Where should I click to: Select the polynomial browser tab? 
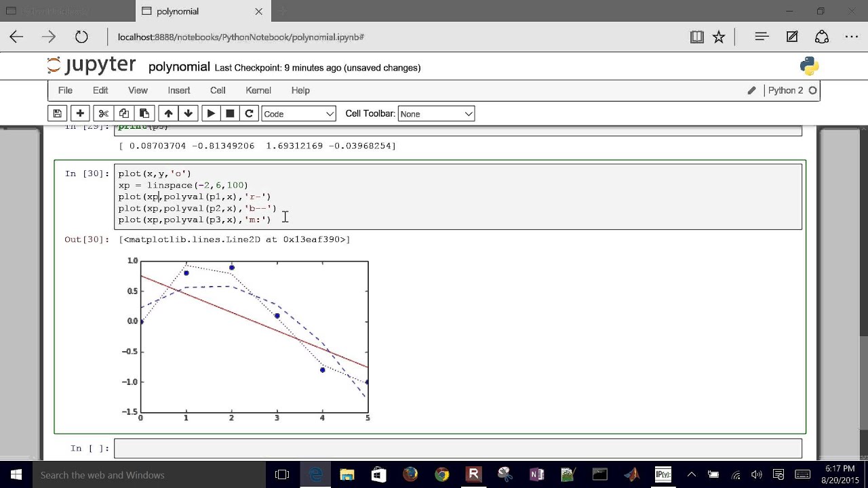coord(202,12)
